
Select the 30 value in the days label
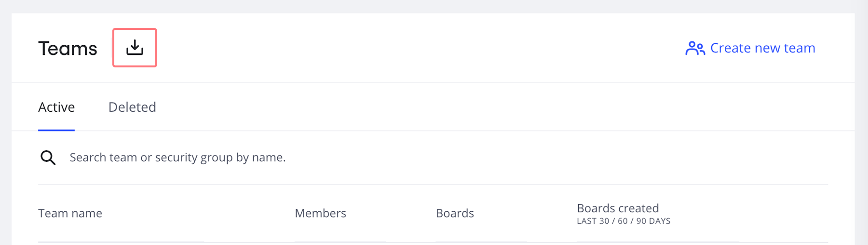pyautogui.click(x=604, y=221)
